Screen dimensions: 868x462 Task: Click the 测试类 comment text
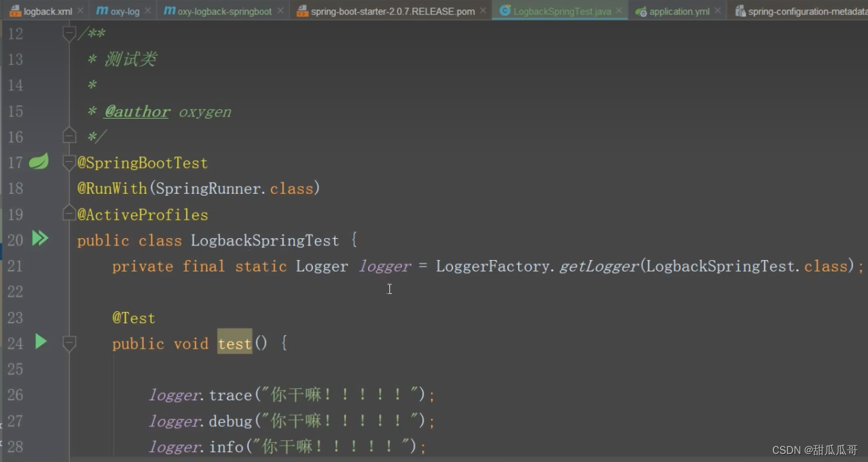point(130,59)
